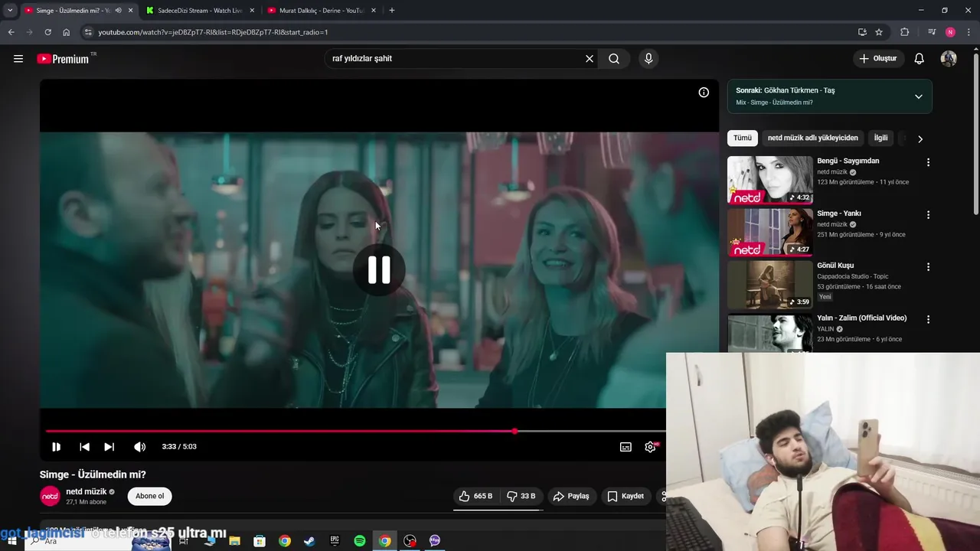
Task: Open Yalın - Zalim (Official Video) title
Action: tap(861, 318)
